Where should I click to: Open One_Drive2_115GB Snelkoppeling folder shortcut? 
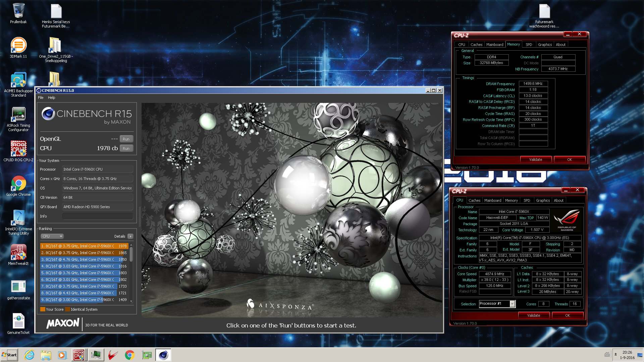click(x=56, y=50)
